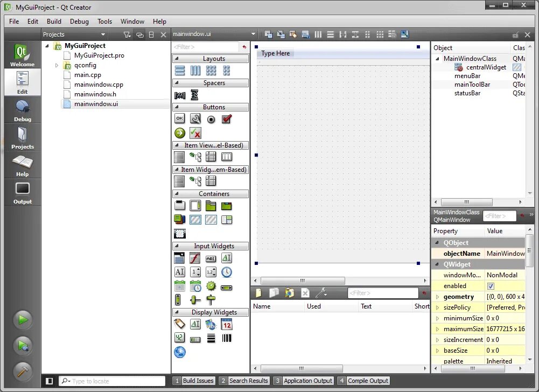Select the Horizontal Layout widget
This screenshot has width=539, height=392.
195,71
